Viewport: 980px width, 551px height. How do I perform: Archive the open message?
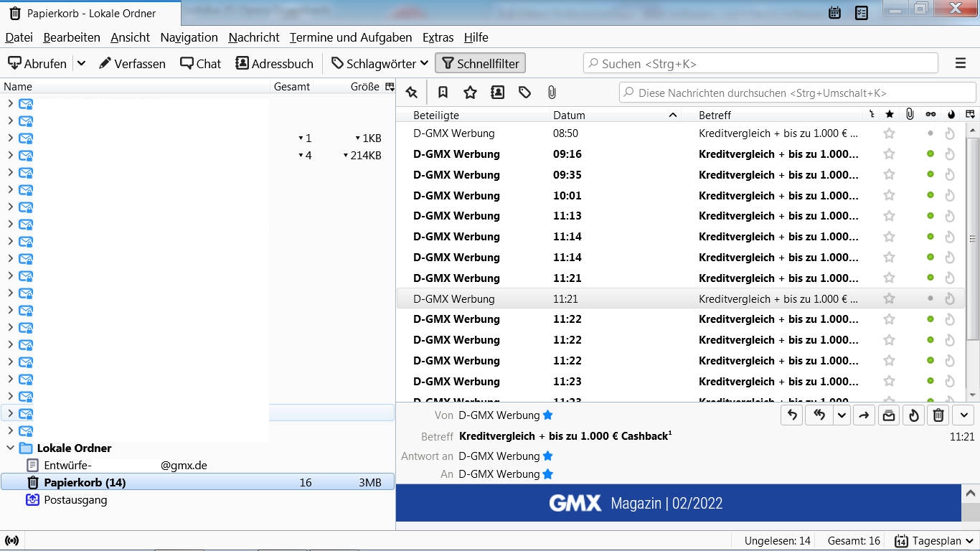(x=889, y=415)
